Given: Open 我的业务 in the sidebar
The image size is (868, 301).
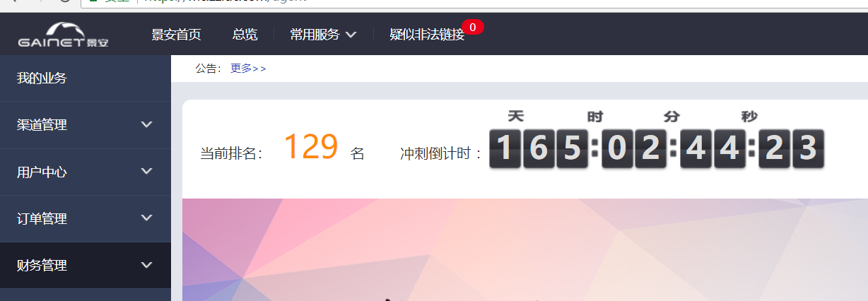Looking at the screenshot, I should [42, 78].
